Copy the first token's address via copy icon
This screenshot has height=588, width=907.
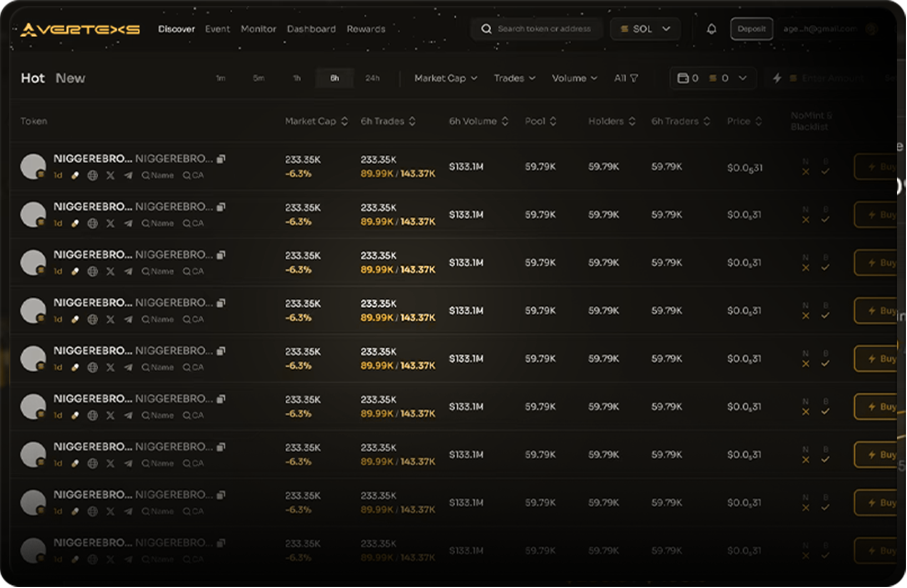[221, 159]
